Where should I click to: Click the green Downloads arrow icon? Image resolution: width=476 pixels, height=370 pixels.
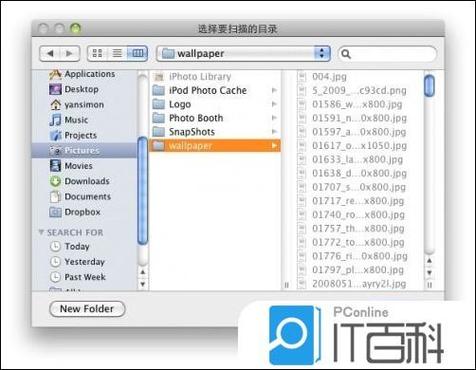pos(55,181)
